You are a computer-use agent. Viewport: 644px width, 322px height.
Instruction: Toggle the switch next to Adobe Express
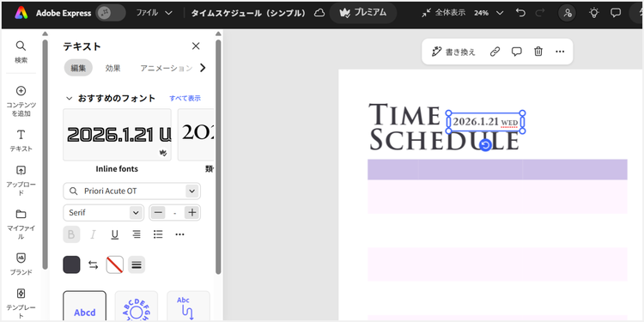111,13
